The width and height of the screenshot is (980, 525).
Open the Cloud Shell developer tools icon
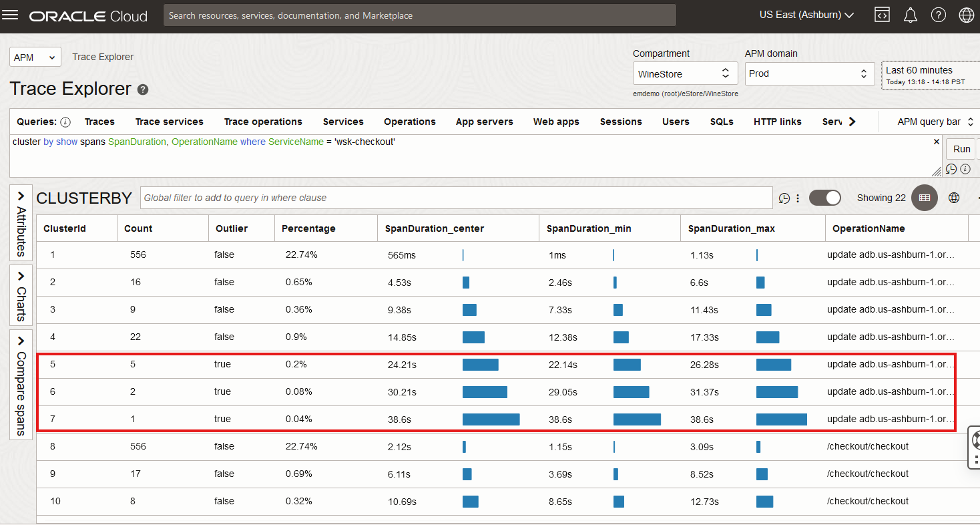click(x=882, y=15)
